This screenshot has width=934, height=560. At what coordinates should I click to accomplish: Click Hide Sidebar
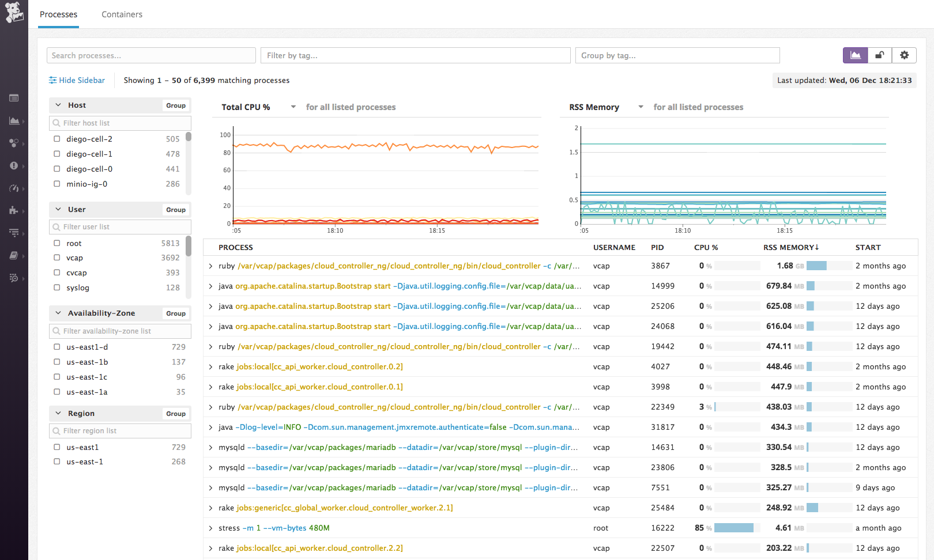pos(77,80)
